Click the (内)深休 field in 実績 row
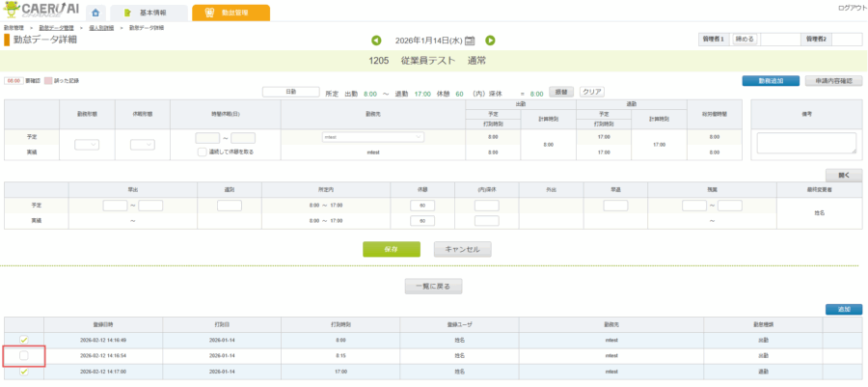The width and height of the screenshot is (868, 387). click(x=487, y=221)
